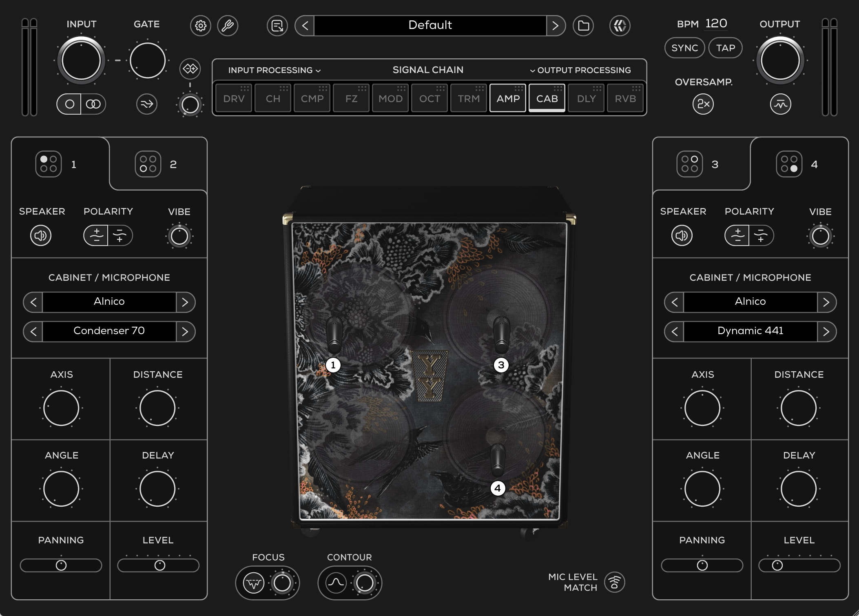Select mic marker 1 on cabinet
The image size is (859, 616).
[x=333, y=365]
